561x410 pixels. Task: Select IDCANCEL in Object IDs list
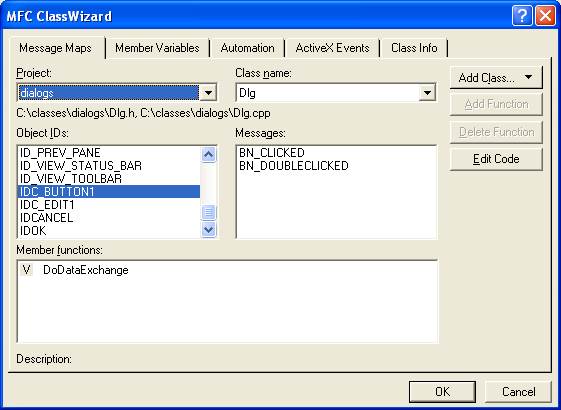(x=109, y=218)
